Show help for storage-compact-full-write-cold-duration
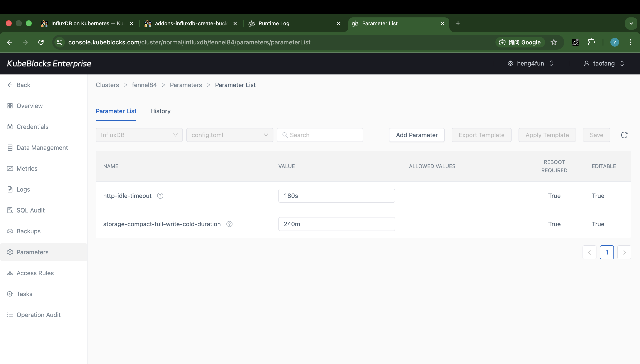This screenshot has width=640, height=364. click(229, 224)
